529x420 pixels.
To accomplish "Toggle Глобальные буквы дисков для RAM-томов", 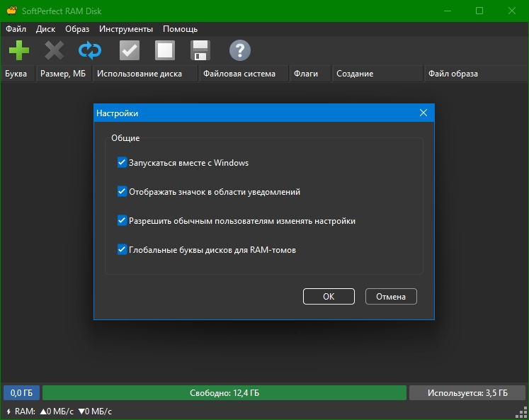I will point(122,249).
